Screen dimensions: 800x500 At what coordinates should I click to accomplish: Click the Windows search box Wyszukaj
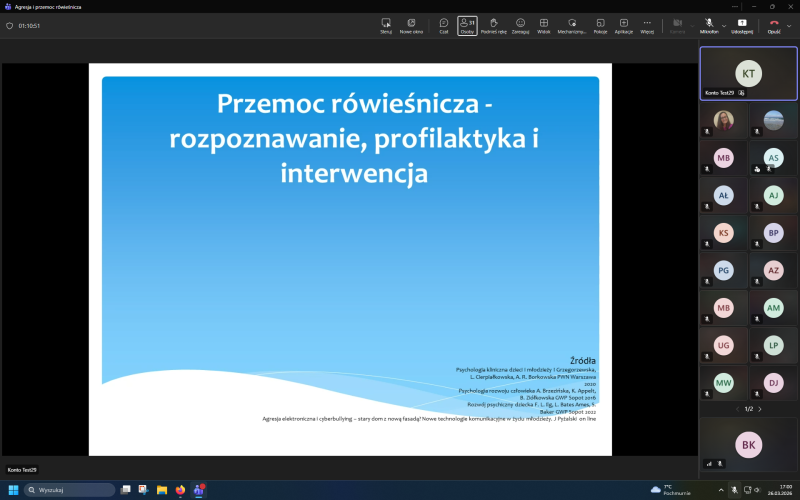(70, 490)
